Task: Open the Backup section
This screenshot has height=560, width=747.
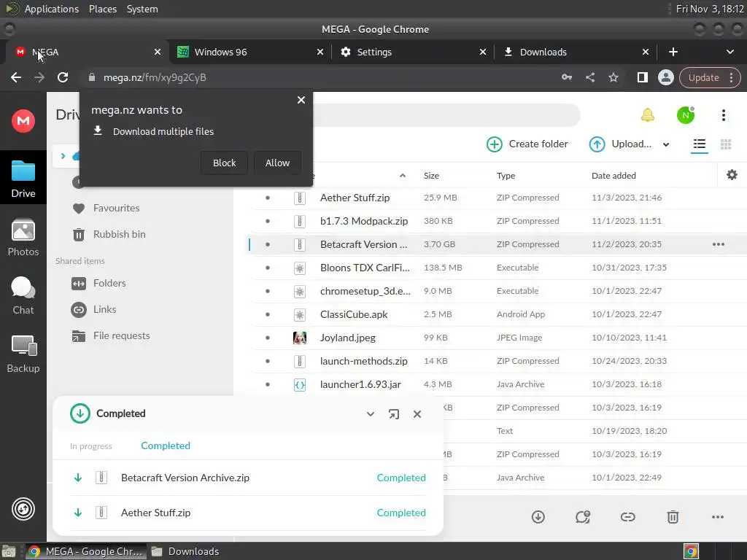Action: [23, 354]
